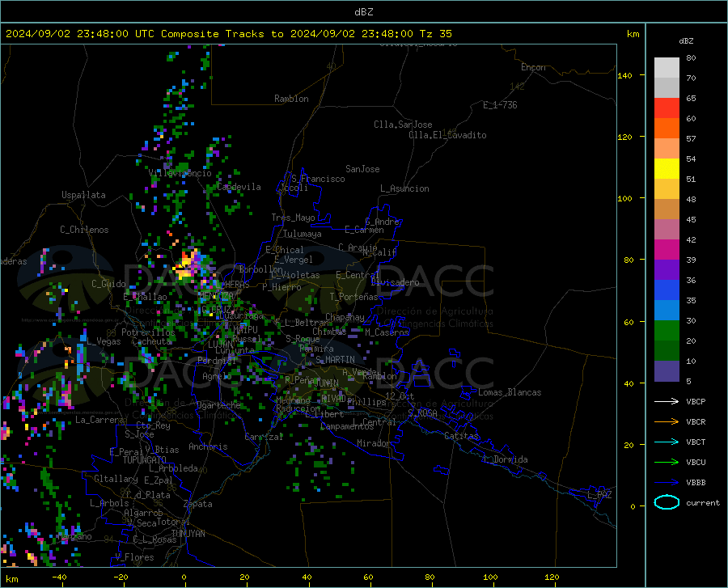Click the white VBCP arrow icon

(x=667, y=401)
